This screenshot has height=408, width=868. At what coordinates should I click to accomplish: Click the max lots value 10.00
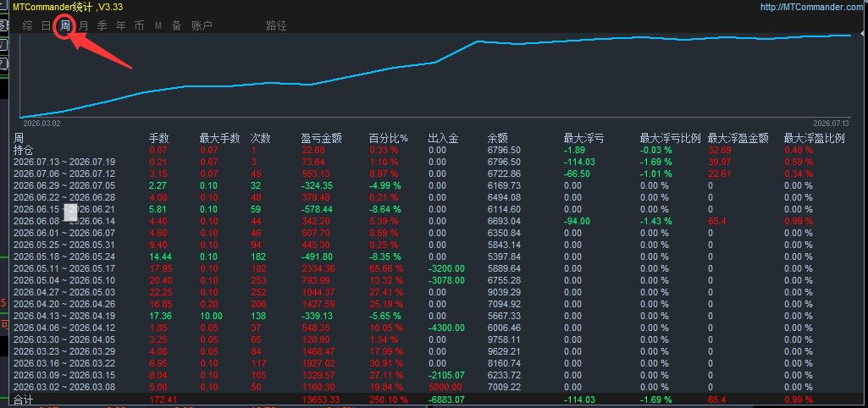tap(211, 316)
